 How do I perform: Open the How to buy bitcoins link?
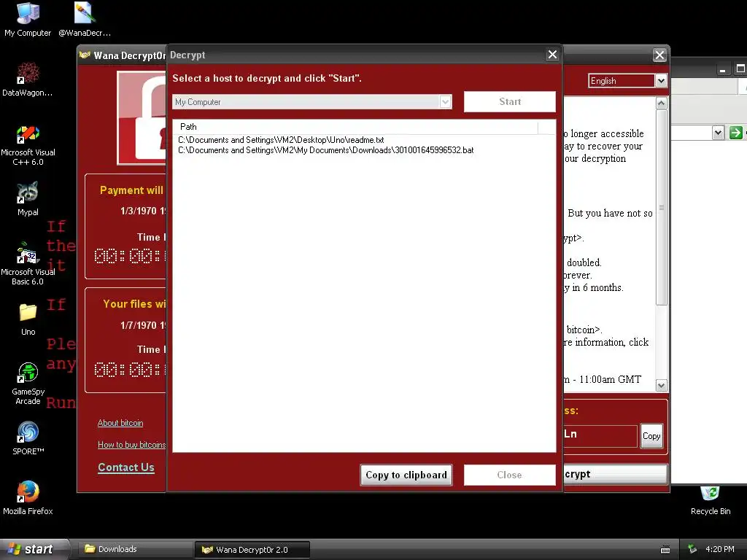click(x=131, y=445)
